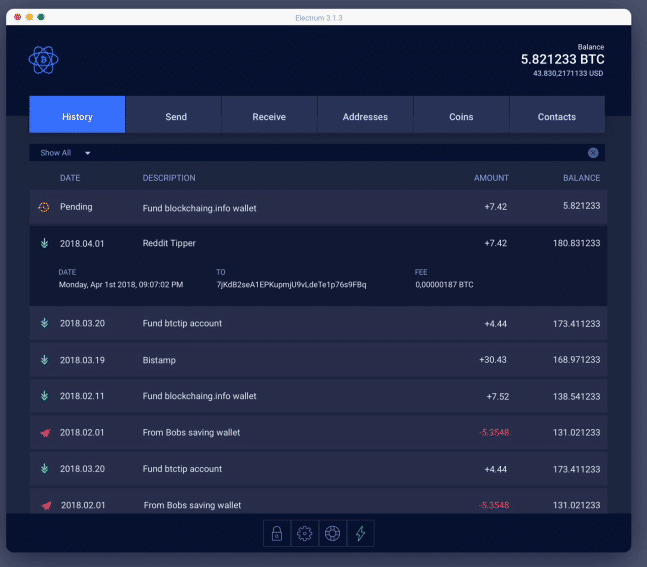Collapse the Reddit Tipper transaction
The image size is (647, 567).
pos(318,243)
